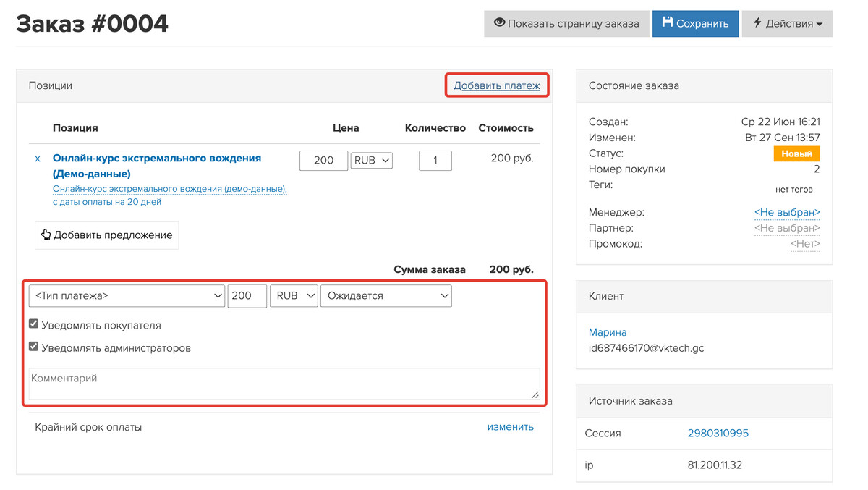
Task: Click the floppy disk icon on Сохранить
Action: tap(668, 22)
